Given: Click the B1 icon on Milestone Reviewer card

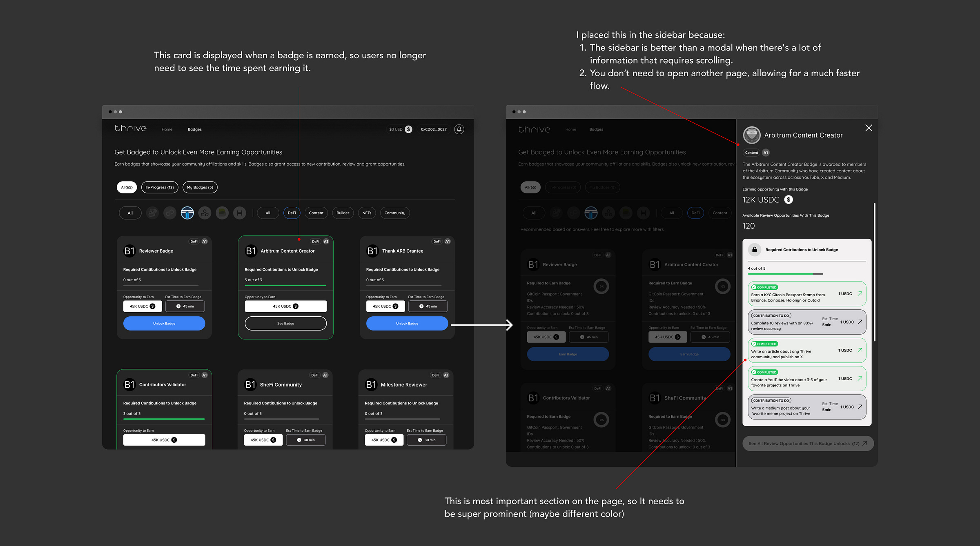Looking at the screenshot, I should pos(371,385).
